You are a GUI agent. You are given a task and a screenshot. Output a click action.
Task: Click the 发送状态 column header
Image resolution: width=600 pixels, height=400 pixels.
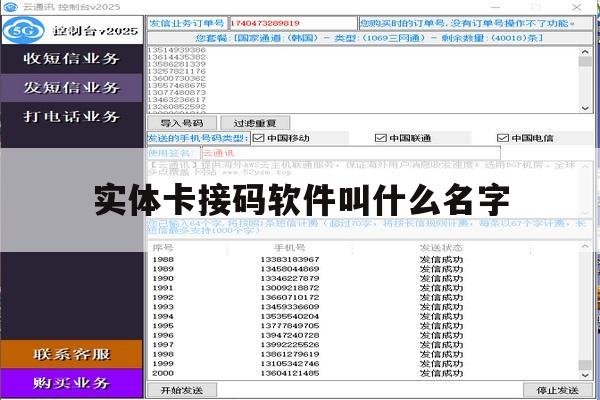441,248
